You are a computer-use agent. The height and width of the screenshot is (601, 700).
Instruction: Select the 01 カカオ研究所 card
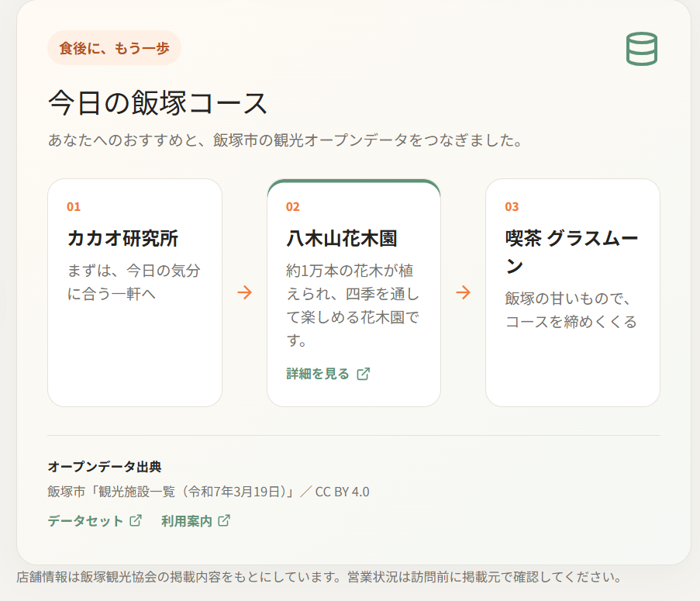click(135, 293)
